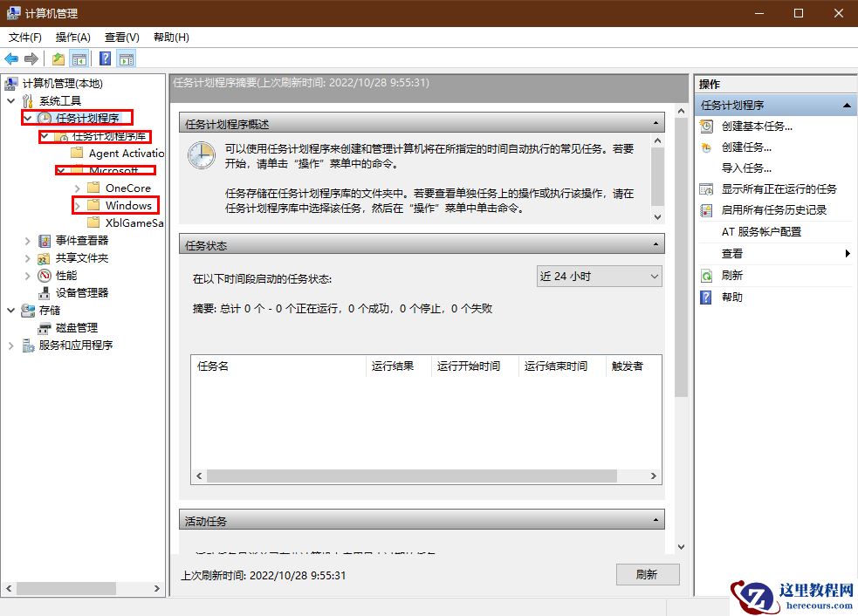Expand the 存储 tree node

coord(10,310)
